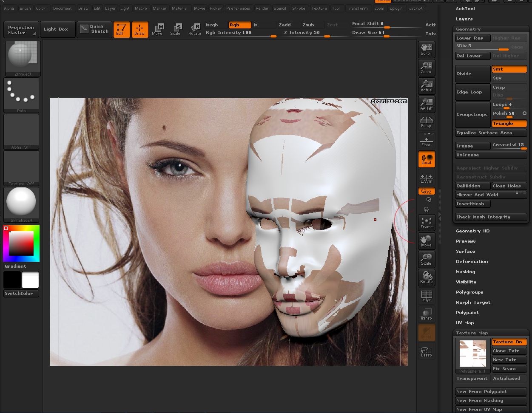Click the Projection Master button
532x413 pixels.
(21, 30)
